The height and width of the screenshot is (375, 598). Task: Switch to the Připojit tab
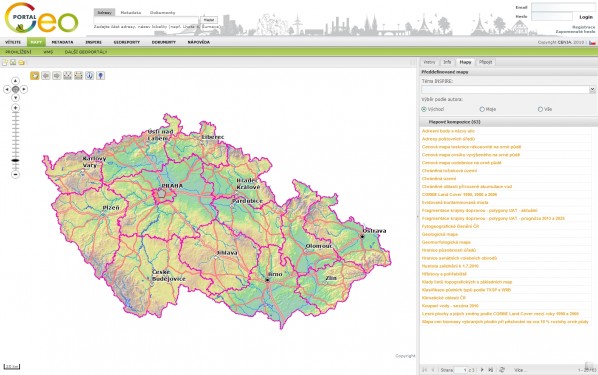tap(485, 62)
